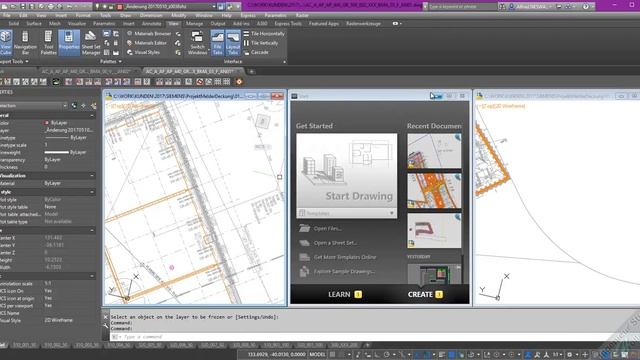Switch to the Annotate ribbon tab
640x360 pixels.
tap(151, 24)
